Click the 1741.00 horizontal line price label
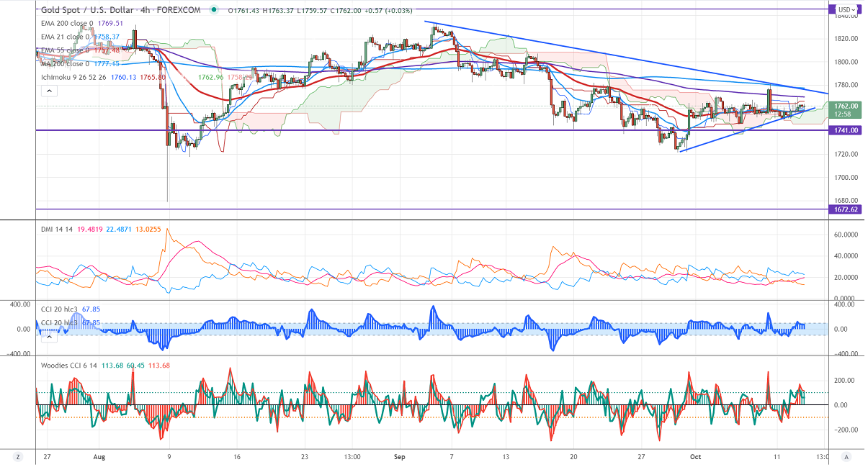 (x=846, y=130)
